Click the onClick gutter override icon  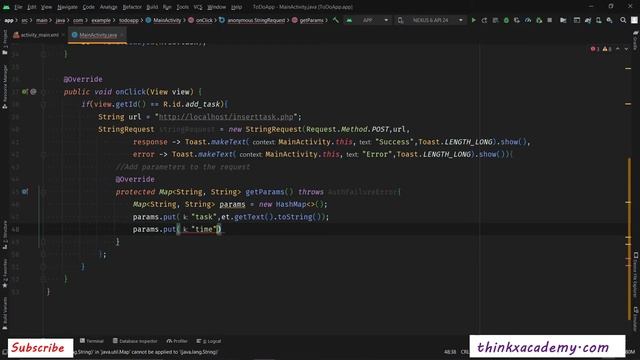coord(25,92)
